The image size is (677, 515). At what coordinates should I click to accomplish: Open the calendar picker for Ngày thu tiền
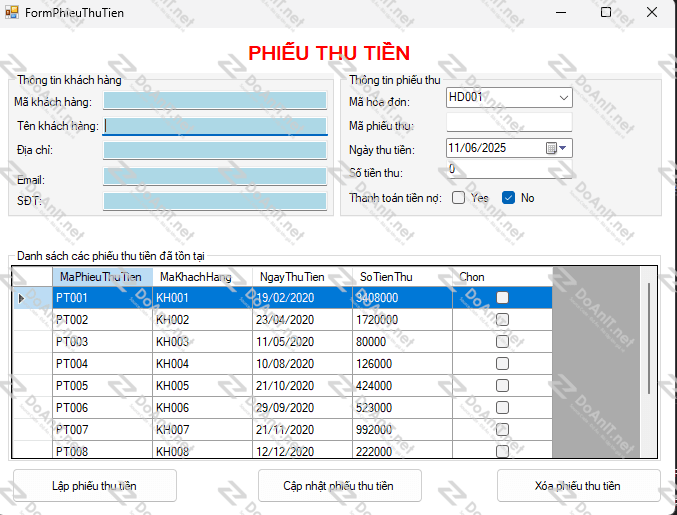[x=556, y=148]
